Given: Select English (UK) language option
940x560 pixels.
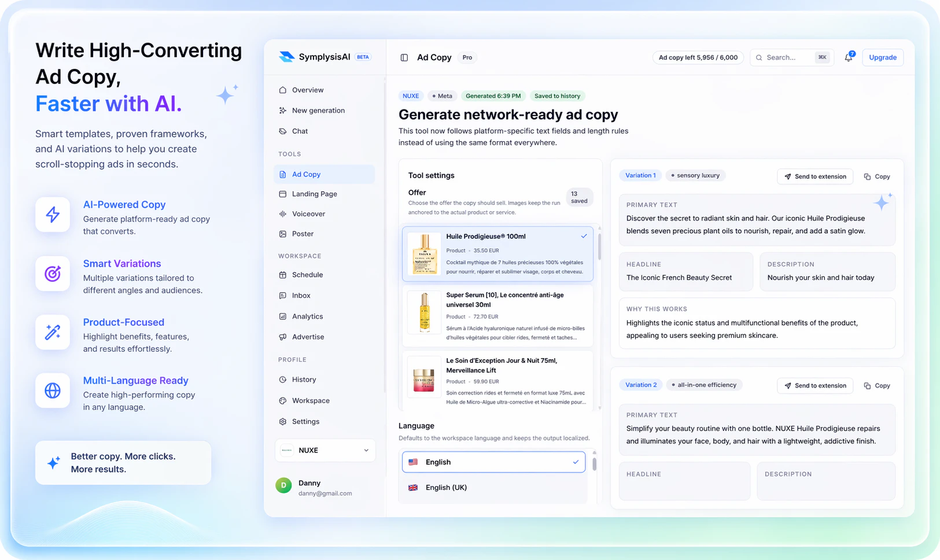Looking at the screenshot, I should (493, 488).
